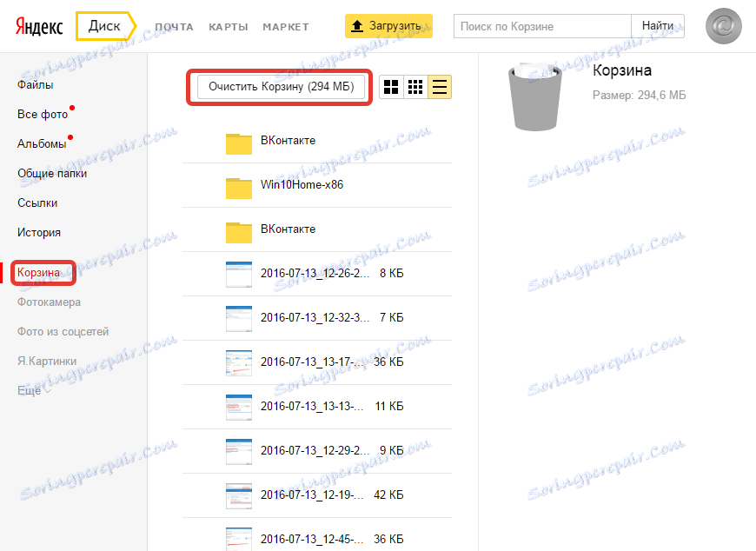Open the МАРКЕТ link
Viewport: 756px width, 551px height.
286,27
